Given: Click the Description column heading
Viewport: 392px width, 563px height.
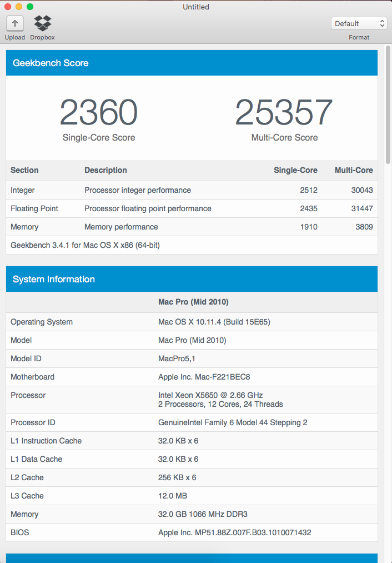Looking at the screenshot, I should pos(105,170).
